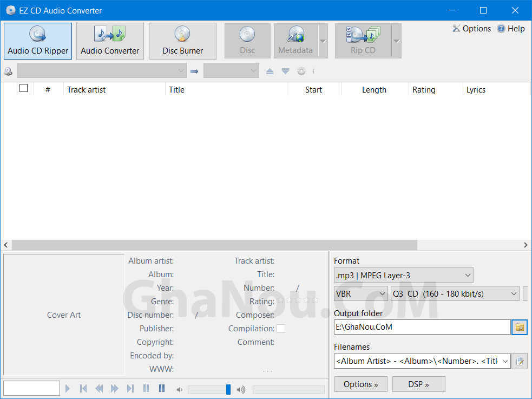Skip to the previous track
Viewport: 532px width, 399px height.
pos(83,388)
